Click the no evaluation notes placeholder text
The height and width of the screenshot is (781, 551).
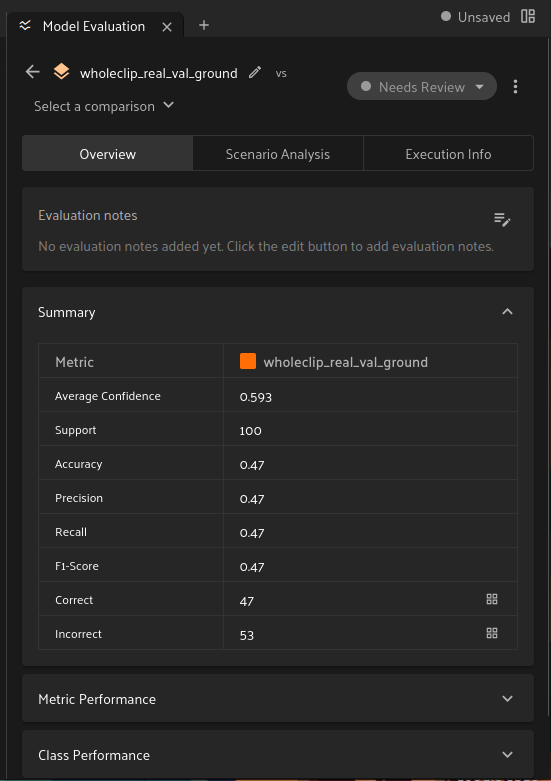(266, 246)
